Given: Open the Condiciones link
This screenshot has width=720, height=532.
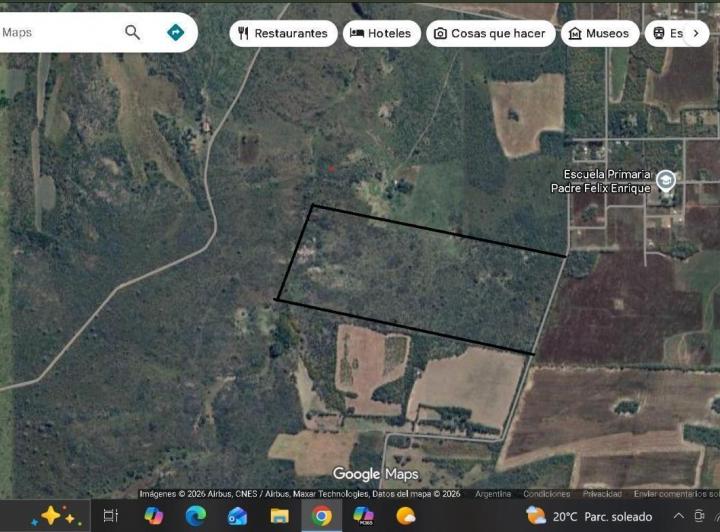Looking at the screenshot, I should click(546, 494).
